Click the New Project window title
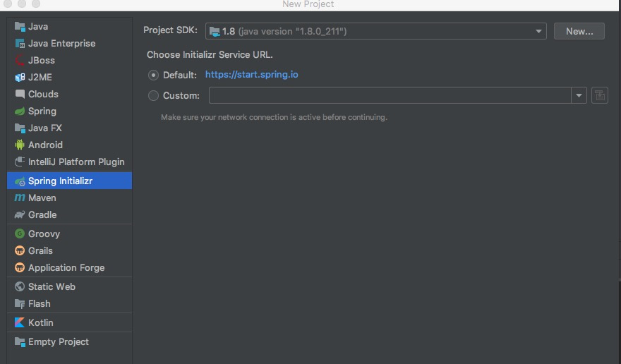621x364 pixels. 308,4
